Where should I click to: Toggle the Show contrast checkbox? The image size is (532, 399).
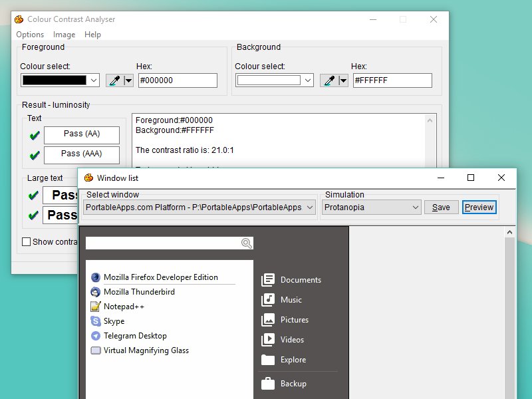pos(26,241)
